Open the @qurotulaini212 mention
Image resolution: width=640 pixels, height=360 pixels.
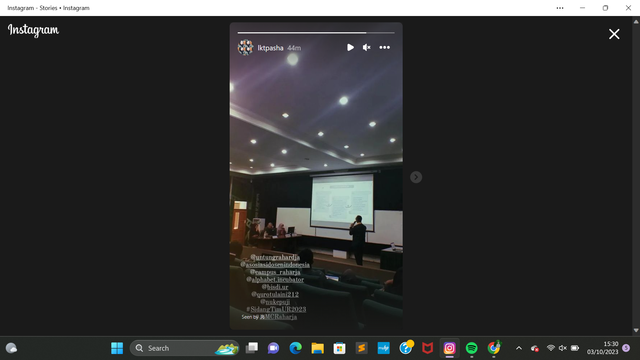[x=275, y=294]
